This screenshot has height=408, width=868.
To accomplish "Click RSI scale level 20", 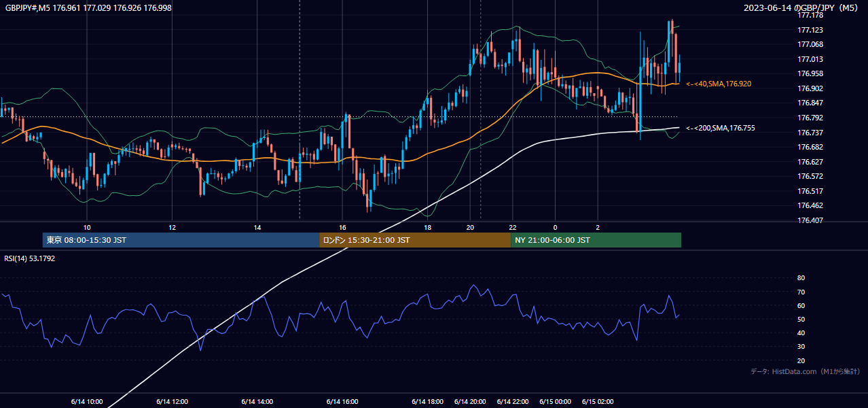I will coord(801,360).
